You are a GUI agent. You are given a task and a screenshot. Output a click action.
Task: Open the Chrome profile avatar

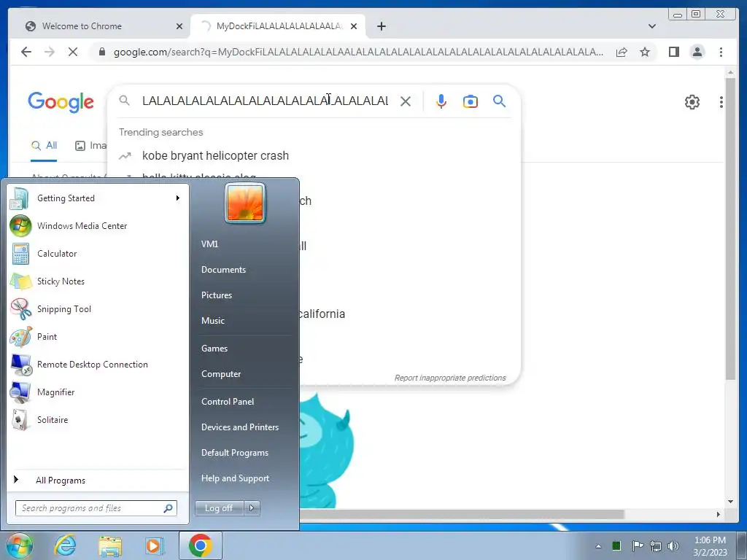click(x=697, y=52)
